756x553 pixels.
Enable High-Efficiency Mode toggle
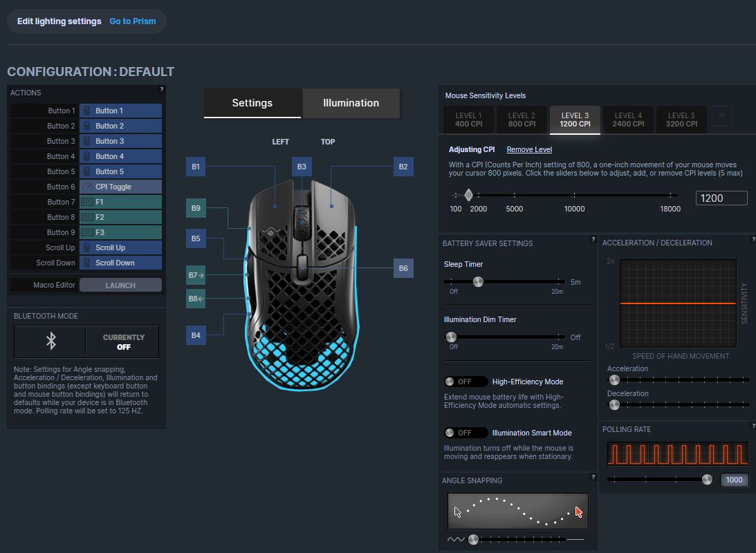(x=466, y=382)
